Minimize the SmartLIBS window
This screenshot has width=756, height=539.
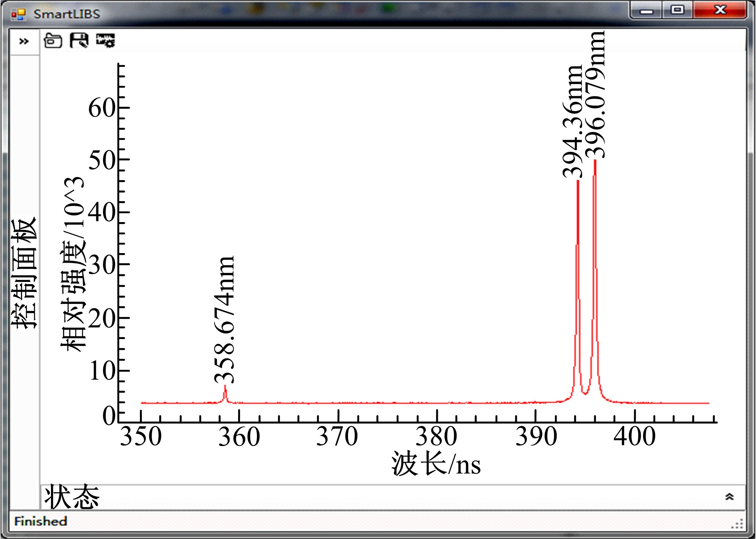tap(646, 11)
